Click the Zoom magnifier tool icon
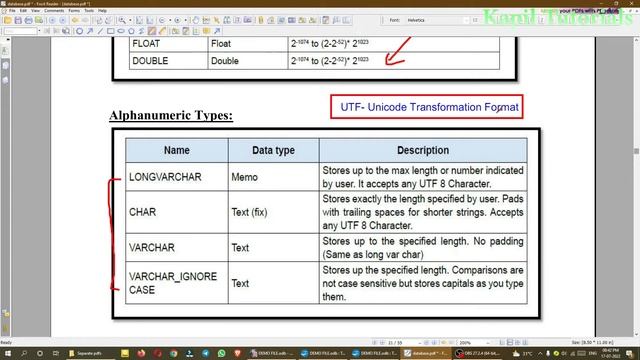640x360 pixels. tap(122, 20)
